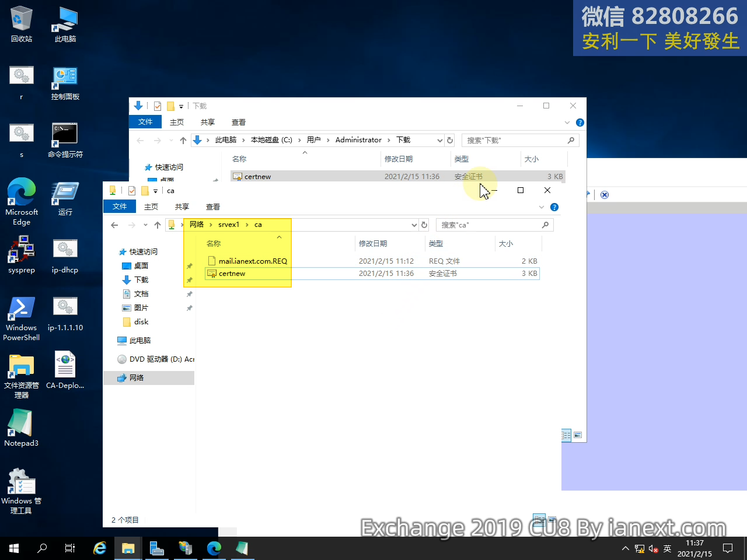Go up one folder in ca window

click(x=158, y=225)
